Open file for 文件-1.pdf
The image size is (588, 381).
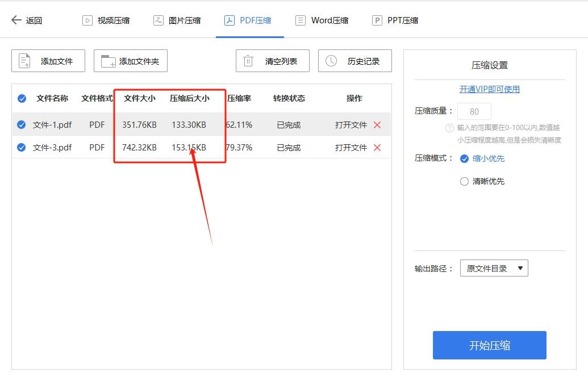(351, 125)
